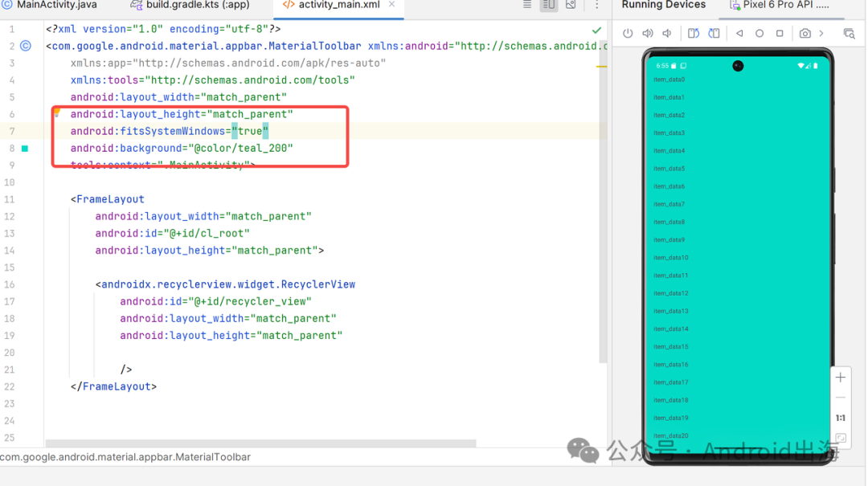
Task: Rotate the emulator left
Action: (693, 33)
